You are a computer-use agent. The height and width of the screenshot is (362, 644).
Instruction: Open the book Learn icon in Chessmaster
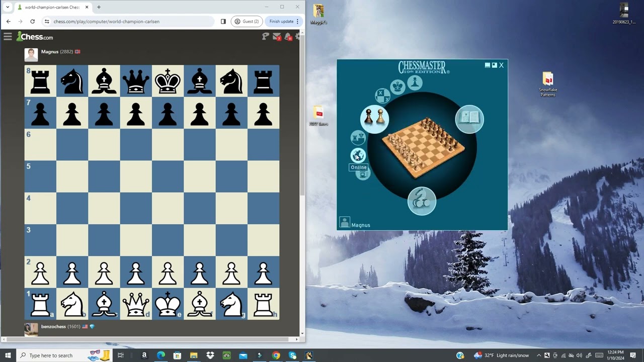click(x=469, y=119)
